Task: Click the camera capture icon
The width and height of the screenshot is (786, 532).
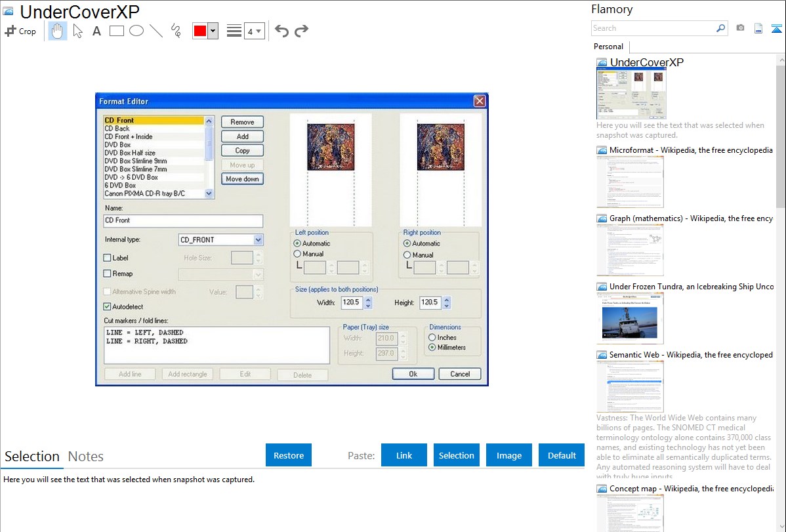Action: [x=740, y=28]
